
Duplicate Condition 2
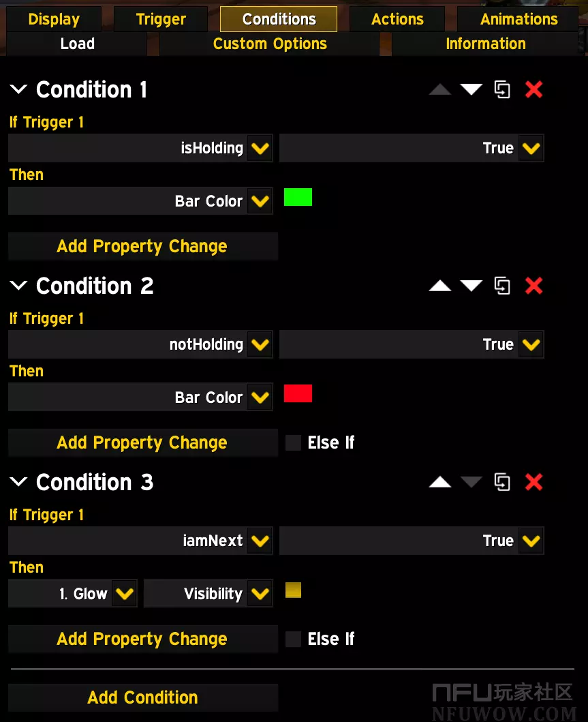pos(502,286)
